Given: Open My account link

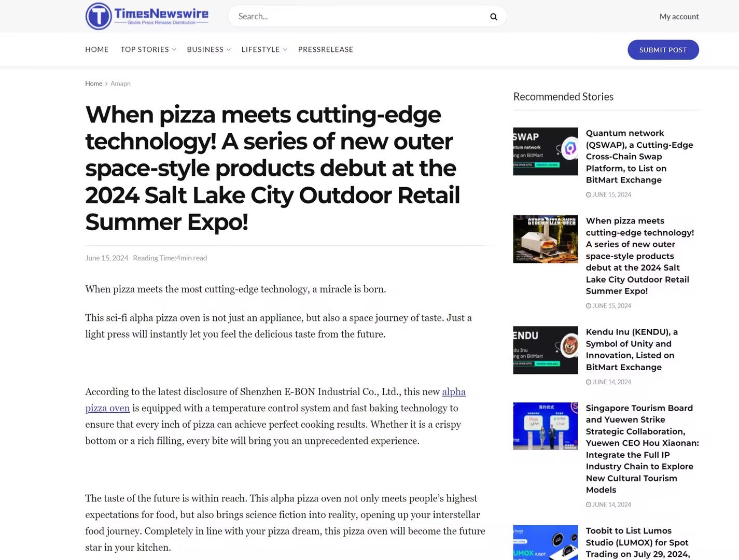Looking at the screenshot, I should (679, 17).
